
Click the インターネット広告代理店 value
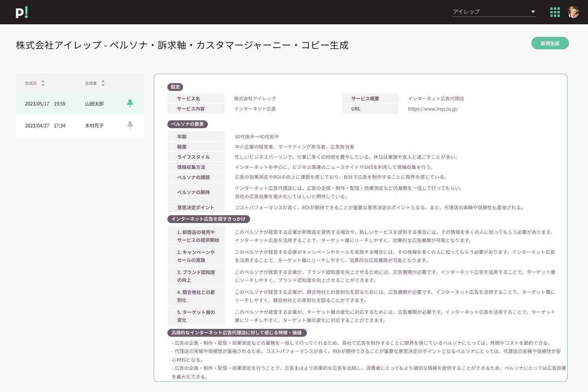click(x=436, y=99)
